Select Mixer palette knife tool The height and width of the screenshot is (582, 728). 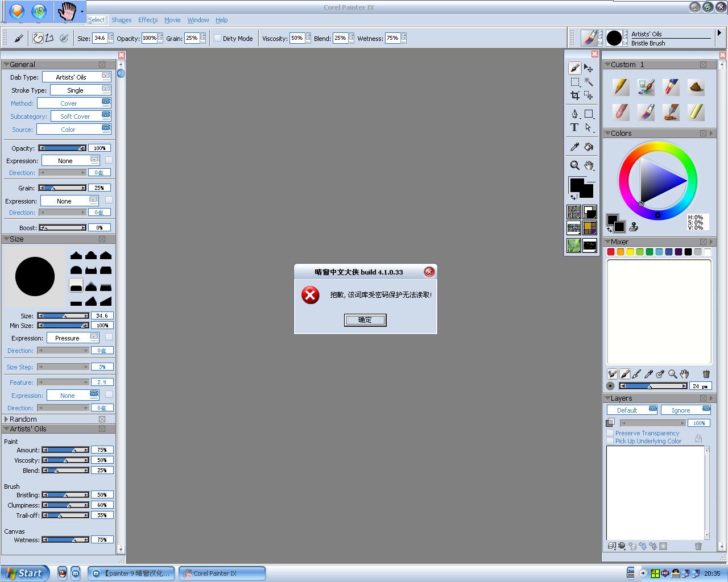(636, 374)
